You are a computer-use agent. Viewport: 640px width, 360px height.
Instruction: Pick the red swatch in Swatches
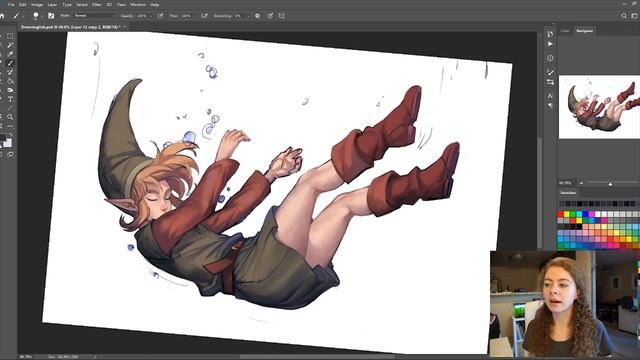[560, 214]
